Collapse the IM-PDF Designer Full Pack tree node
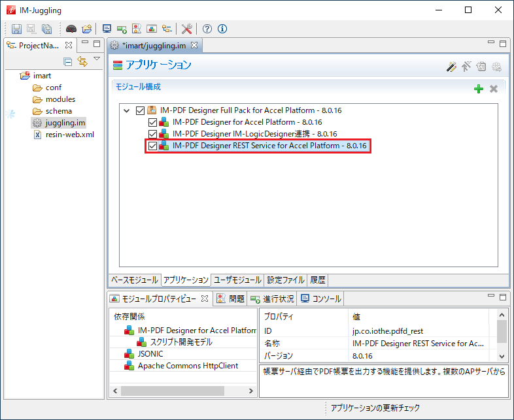Image resolution: width=514 pixels, height=420 pixels. point(126,110)
